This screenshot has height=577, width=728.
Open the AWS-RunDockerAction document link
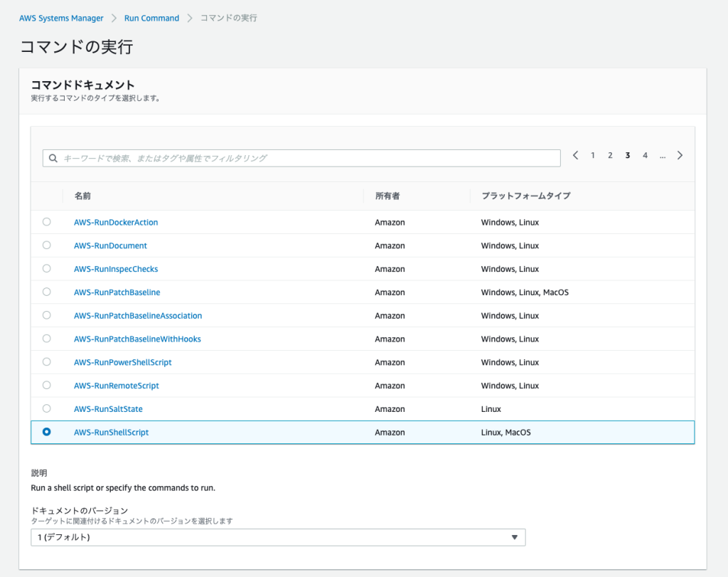[x=116, y=223]
